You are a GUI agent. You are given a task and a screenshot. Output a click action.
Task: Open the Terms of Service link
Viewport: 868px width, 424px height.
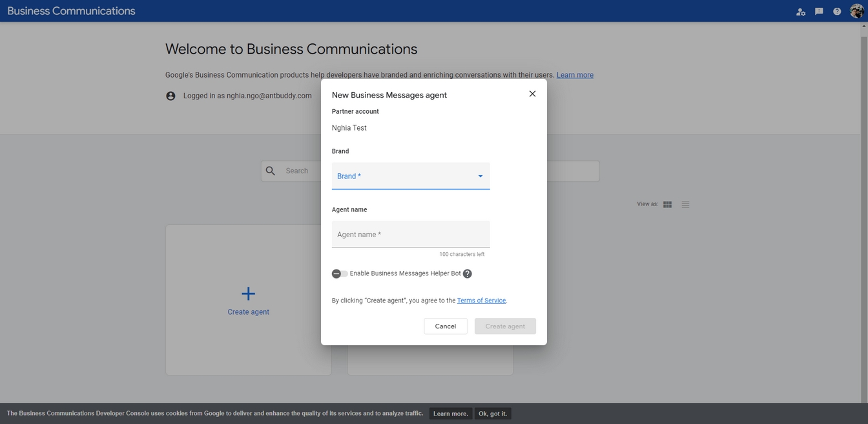coord(481,301)
